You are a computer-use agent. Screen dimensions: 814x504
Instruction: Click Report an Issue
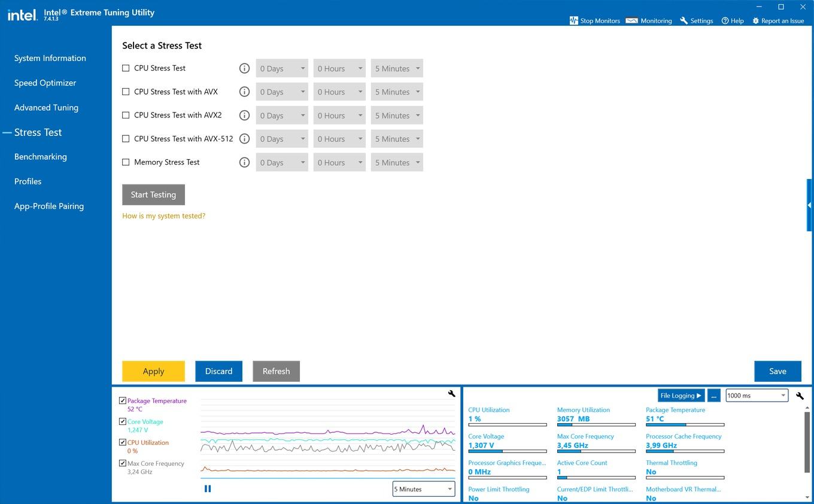pyautogui.click(x=778, y=20)
